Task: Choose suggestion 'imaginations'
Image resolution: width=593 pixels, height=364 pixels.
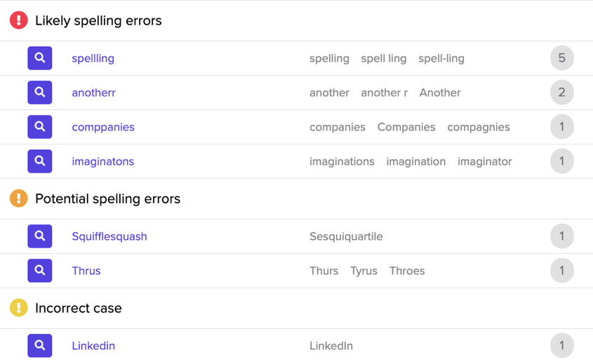Action: pos(342,162)
